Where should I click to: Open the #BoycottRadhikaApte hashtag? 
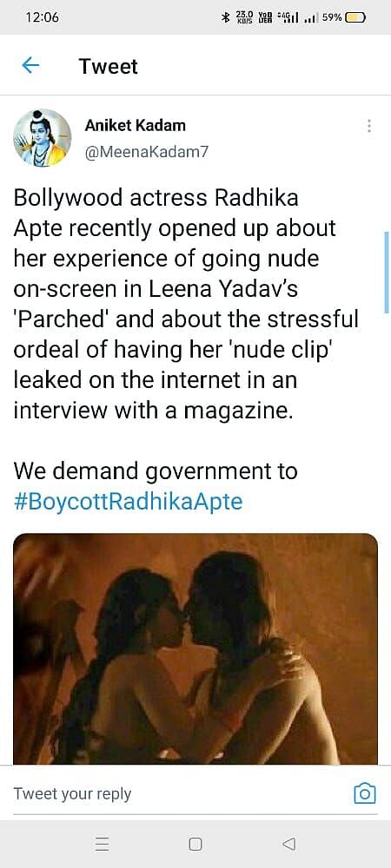[x=128, y=502]
